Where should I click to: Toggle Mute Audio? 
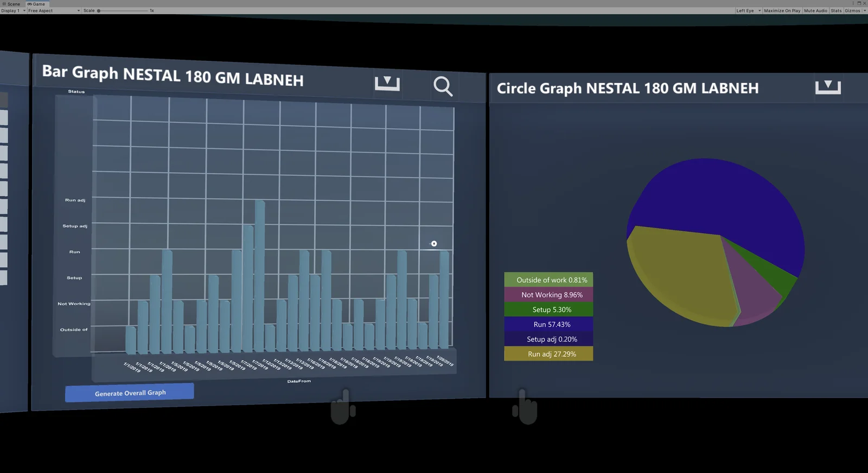(815, 10)
